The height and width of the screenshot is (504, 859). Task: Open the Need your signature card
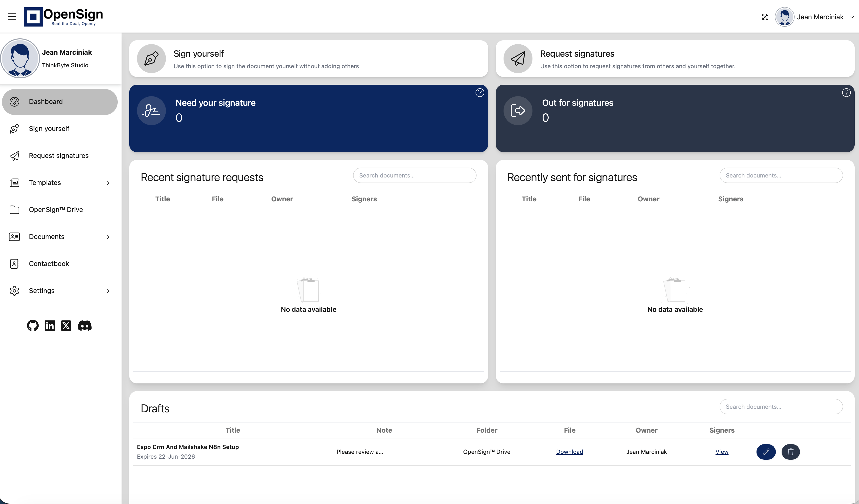(x=308, y=118)
